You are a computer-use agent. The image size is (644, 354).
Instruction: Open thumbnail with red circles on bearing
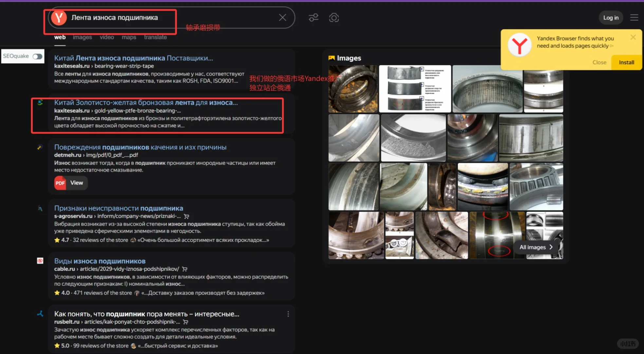point(497,235)
